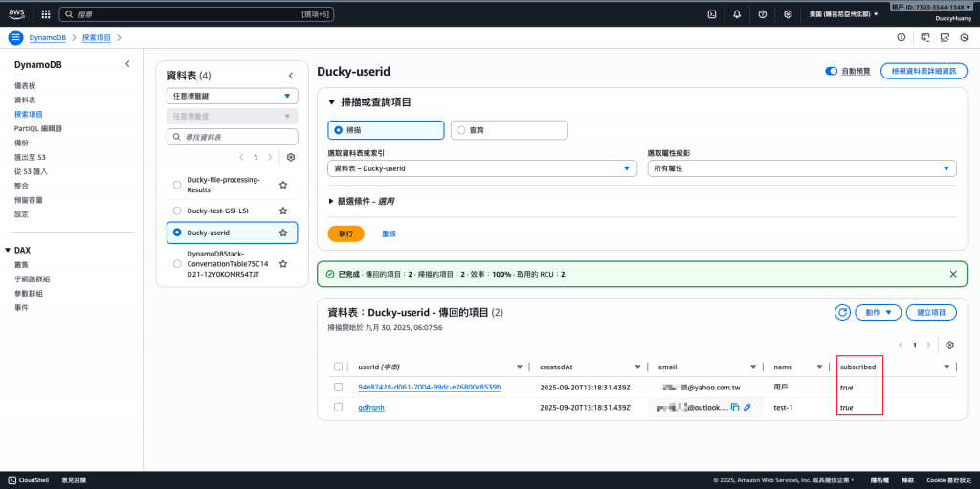Open Dashboard in DynamoDB sidebar

coord(25,86)
